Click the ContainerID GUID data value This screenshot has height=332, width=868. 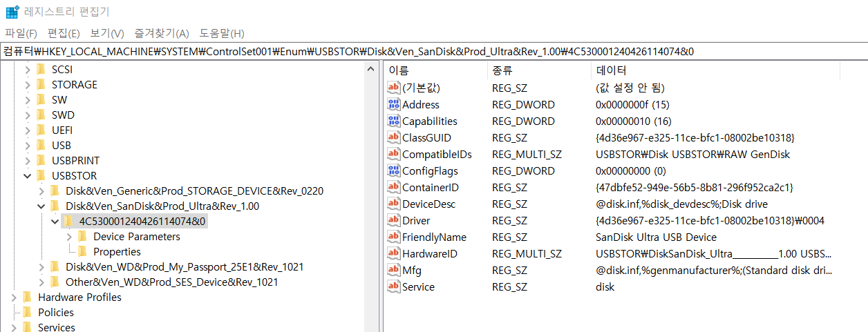coord(695,187)
